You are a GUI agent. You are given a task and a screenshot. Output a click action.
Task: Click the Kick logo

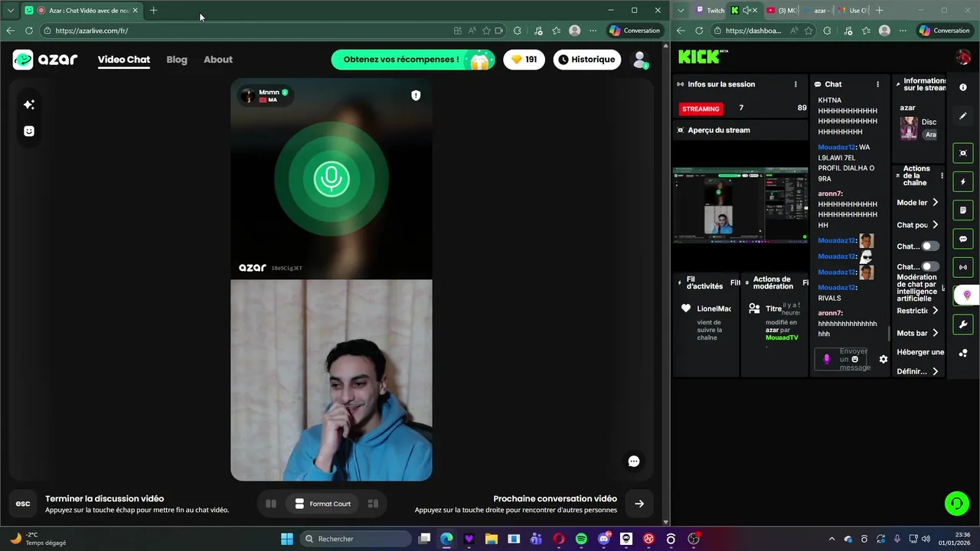click(699, 57)
